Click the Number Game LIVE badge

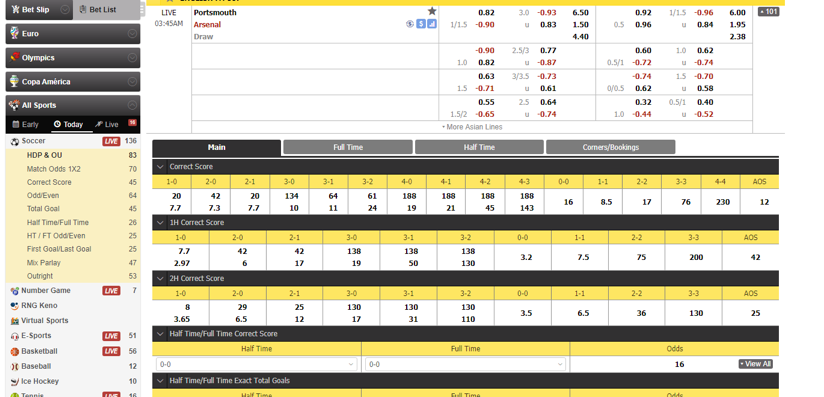[111, 291]
